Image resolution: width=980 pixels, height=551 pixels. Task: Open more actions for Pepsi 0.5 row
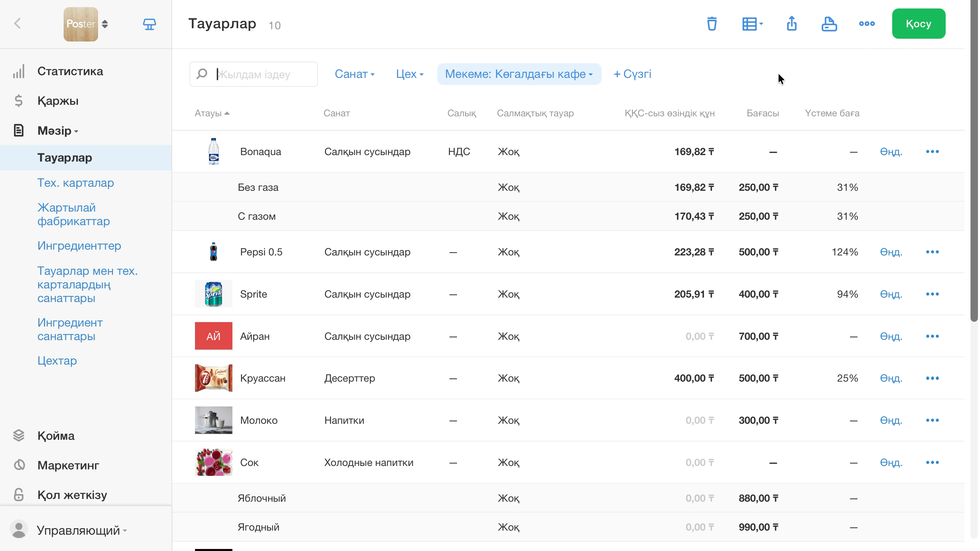(932, 252)
